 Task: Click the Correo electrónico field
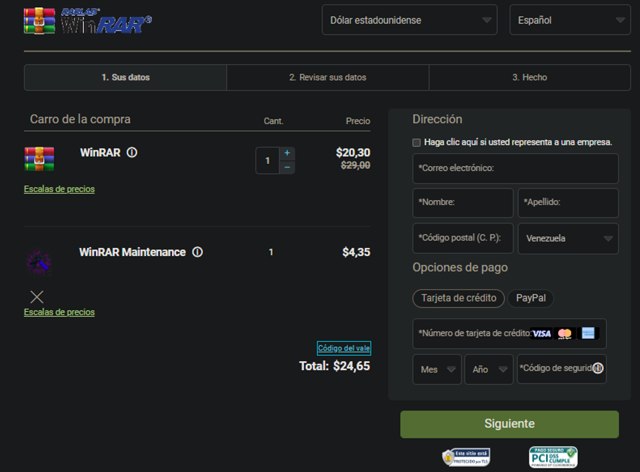[516, 168]
